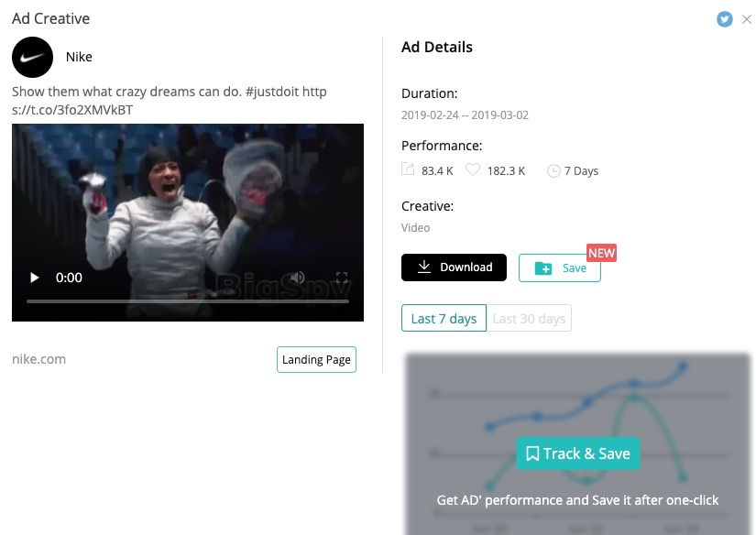Image resolution: width=756 pixels, height=535 pixels.
Task: Switch to Last 30 days tab
Action: pos(529,318)
